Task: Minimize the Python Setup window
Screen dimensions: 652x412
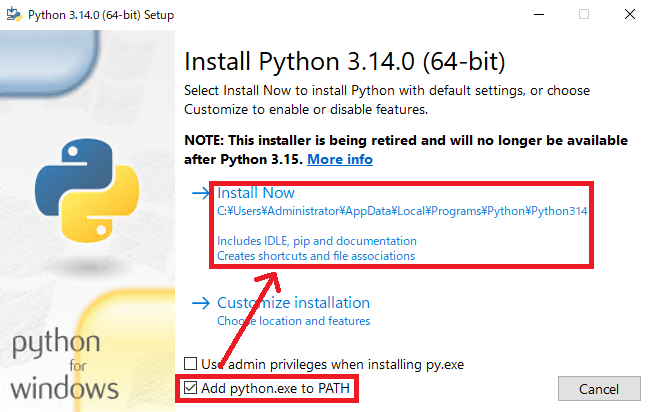Action: click(538, 14)
